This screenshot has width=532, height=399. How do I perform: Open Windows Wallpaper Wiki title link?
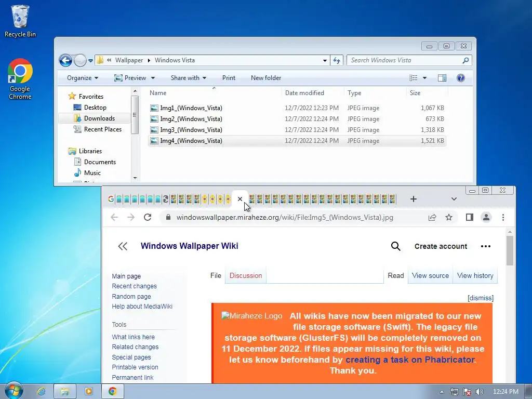point(189,246)
